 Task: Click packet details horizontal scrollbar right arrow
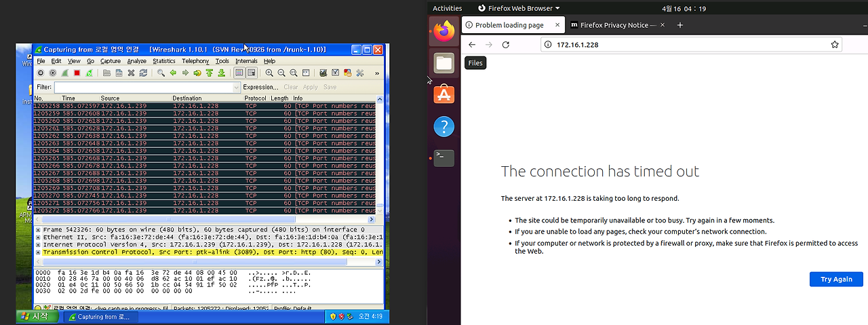click(380, 263)
